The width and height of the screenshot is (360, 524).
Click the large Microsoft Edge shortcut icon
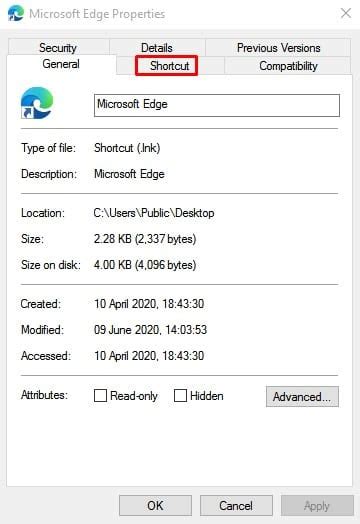pyautogui.click(x=37, y=103)
